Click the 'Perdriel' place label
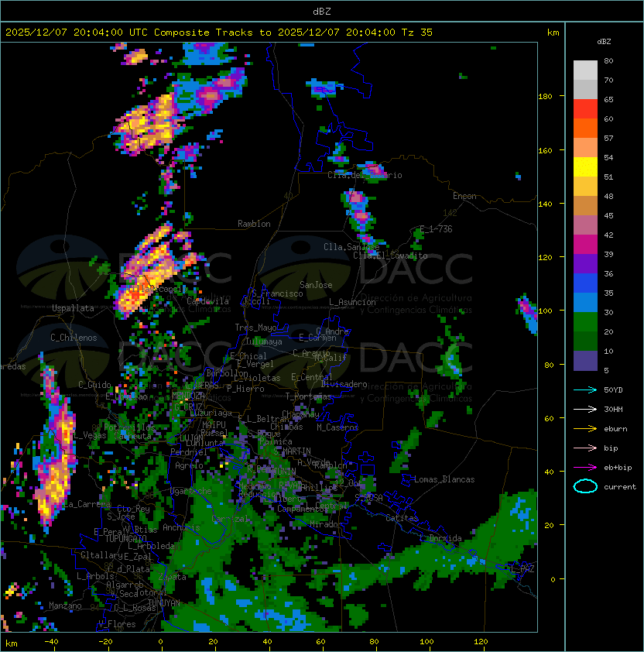The width and height of the screenshot is (644, 652). click(x=189, y=451)
